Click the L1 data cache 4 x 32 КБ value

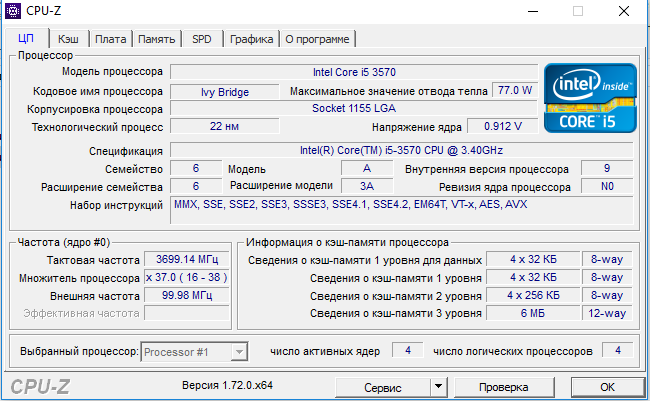click(533, 259)
